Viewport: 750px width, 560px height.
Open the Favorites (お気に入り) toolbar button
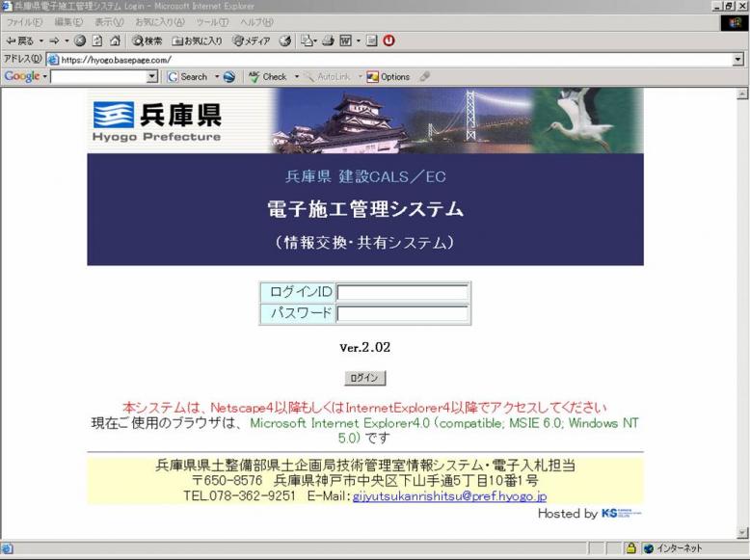(x=198, y=40)
